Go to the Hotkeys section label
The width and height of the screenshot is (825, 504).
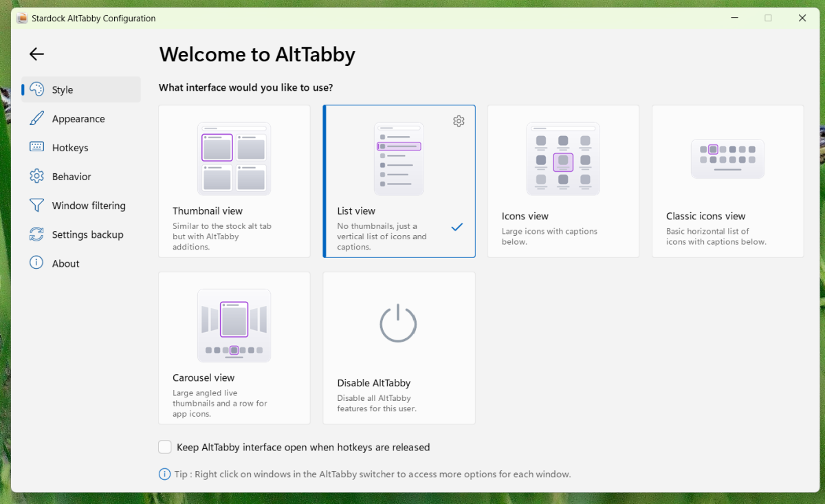pyautogui.click(x=70, y=147)
